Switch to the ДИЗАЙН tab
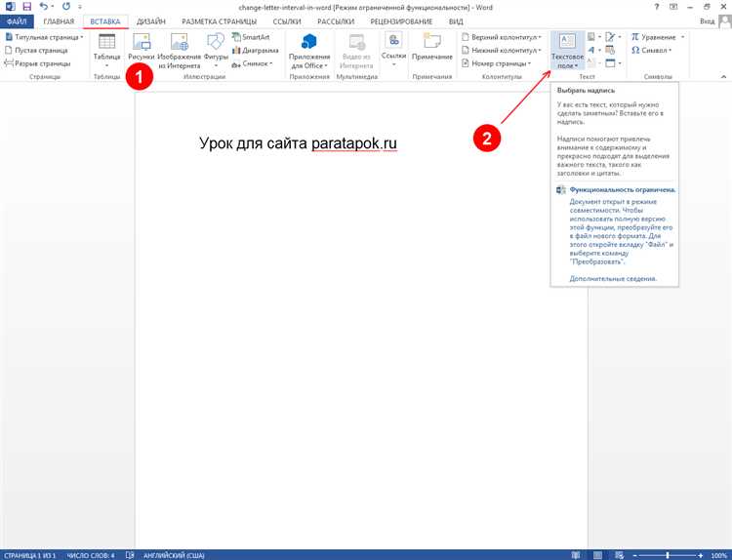Screen dimensions: 732x560 [150, 21]
